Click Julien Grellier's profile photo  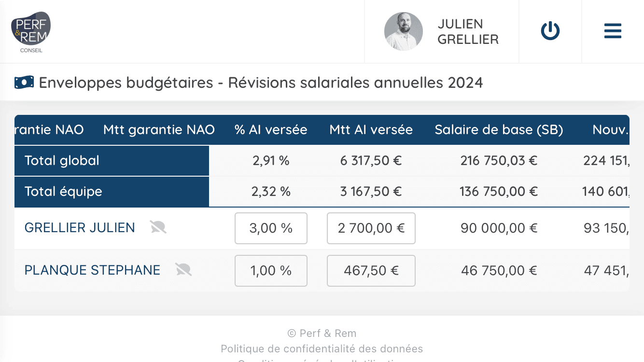tap(403, 31)
